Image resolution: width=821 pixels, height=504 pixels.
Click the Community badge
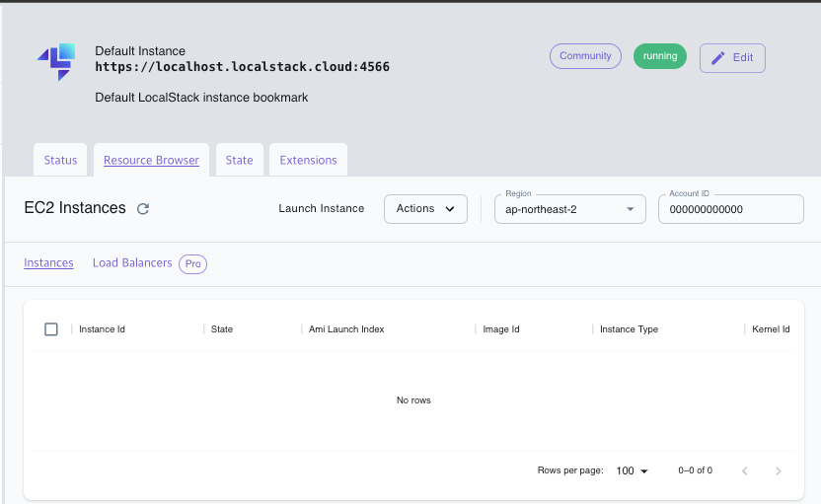(585, 56)
